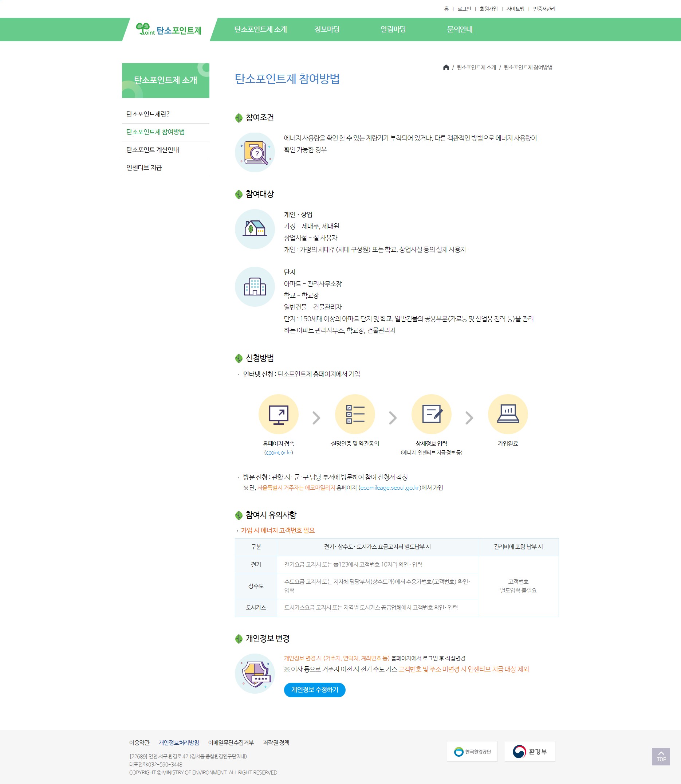Open the cpoint.or.kr link
This screenshot has height=784, width=681.
coord(279,452)
